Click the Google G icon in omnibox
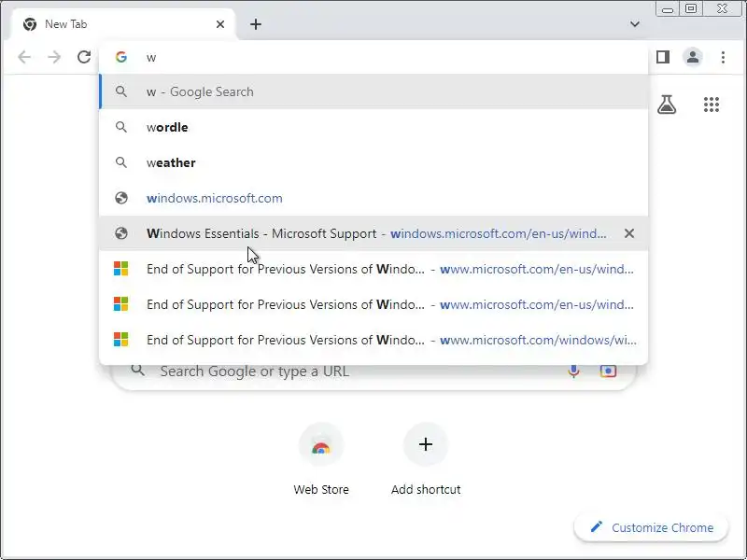The height and width of the screenshot is (560, 747). (121, 57)
